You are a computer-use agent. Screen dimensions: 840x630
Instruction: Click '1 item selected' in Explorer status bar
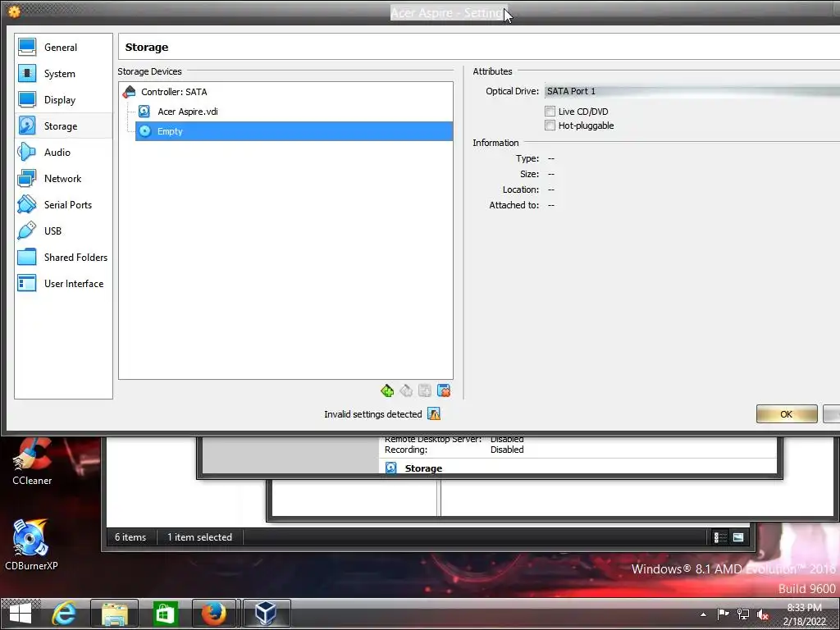[199, 537]
